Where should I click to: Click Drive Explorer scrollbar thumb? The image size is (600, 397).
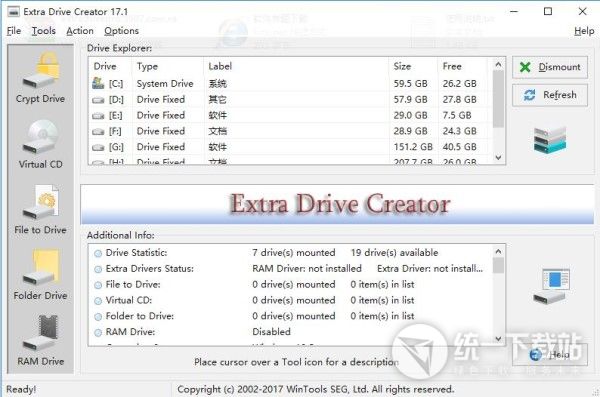point(498,99)
